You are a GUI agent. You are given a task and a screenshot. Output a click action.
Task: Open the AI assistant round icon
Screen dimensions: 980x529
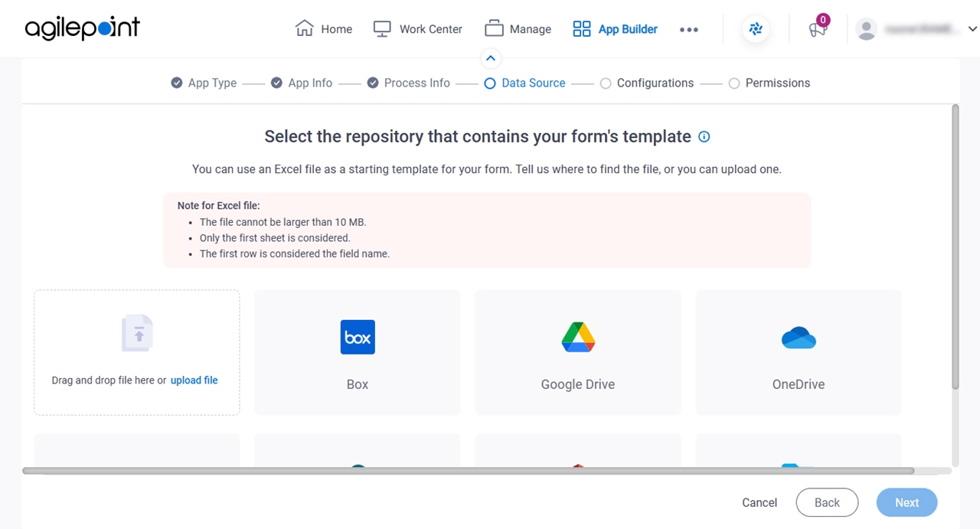coord(756,29)
